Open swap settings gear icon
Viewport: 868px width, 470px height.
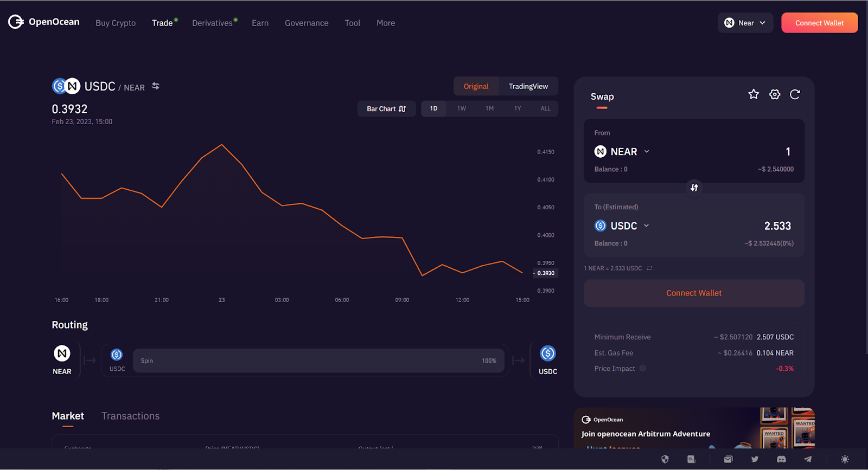click(x=775, y=94)
